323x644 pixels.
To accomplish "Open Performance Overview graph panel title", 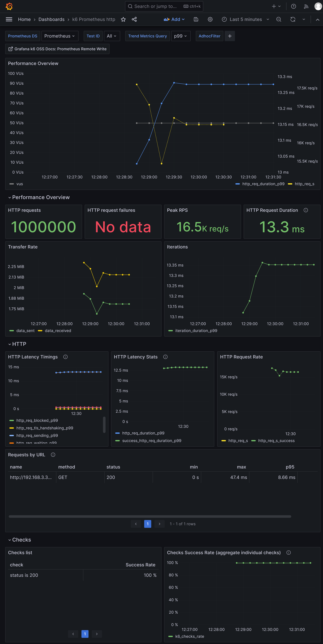I will pos(33,63).
